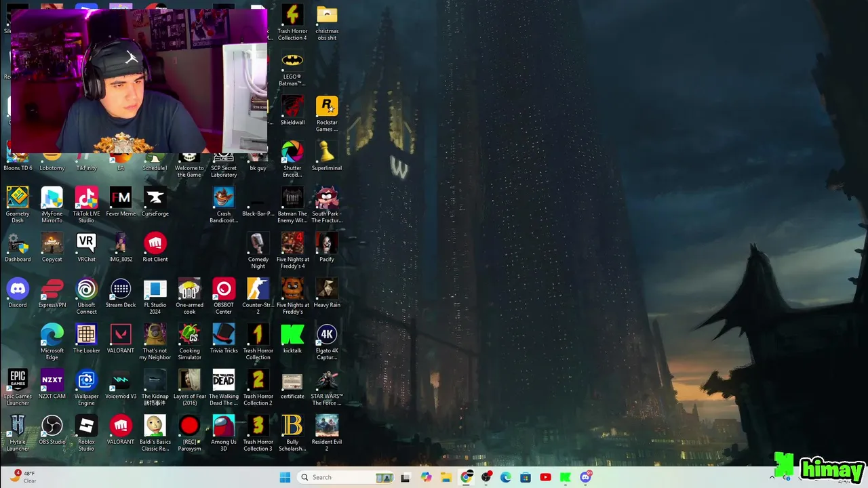Launch Among Us 3D desktop shortcut

(x=224, y=432)
